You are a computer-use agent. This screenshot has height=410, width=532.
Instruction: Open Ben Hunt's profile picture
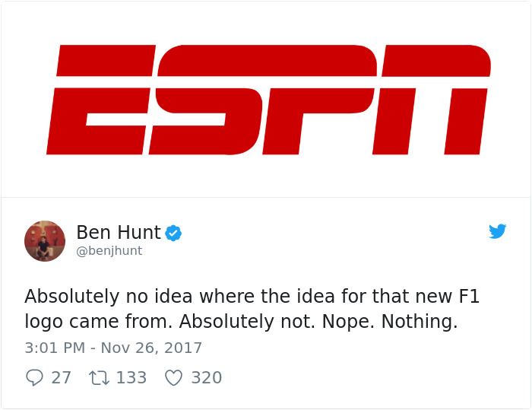[x=45, y=241]
